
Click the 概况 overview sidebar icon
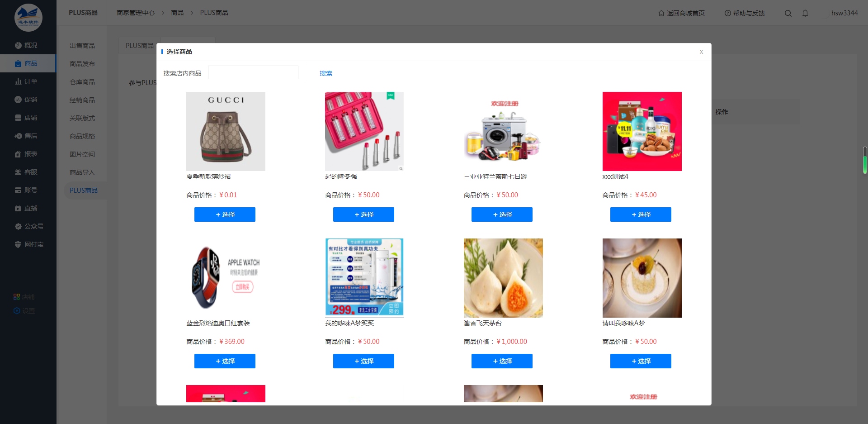point(18,45)
